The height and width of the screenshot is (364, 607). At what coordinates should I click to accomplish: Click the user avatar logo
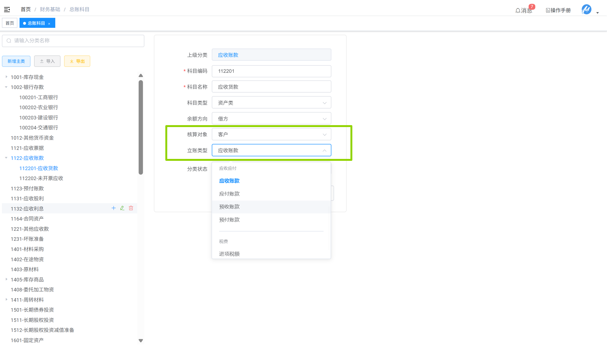[x=586, y=10]
